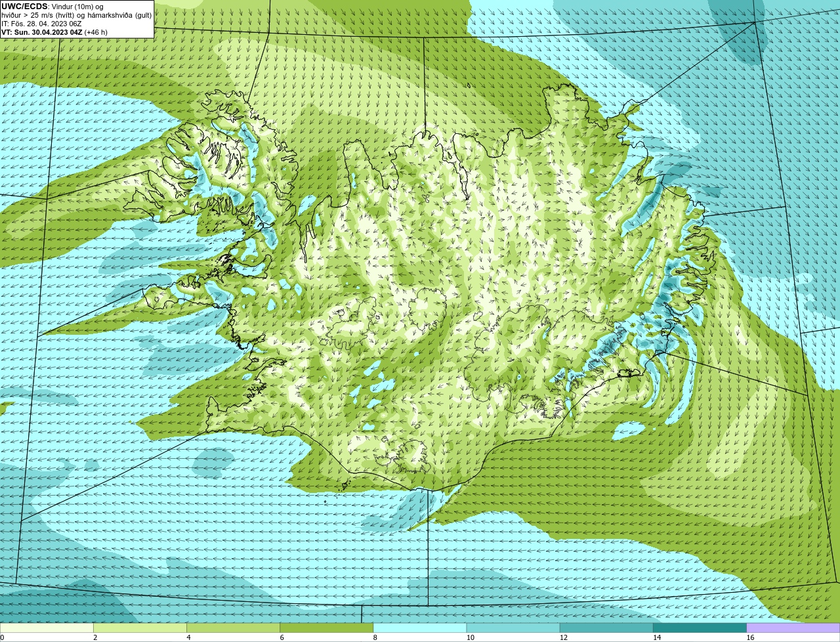This screenshot has height=642, width=840.
Task: Pick the lavender above-16 m/s legend swatch
Action: click(793, 628)
